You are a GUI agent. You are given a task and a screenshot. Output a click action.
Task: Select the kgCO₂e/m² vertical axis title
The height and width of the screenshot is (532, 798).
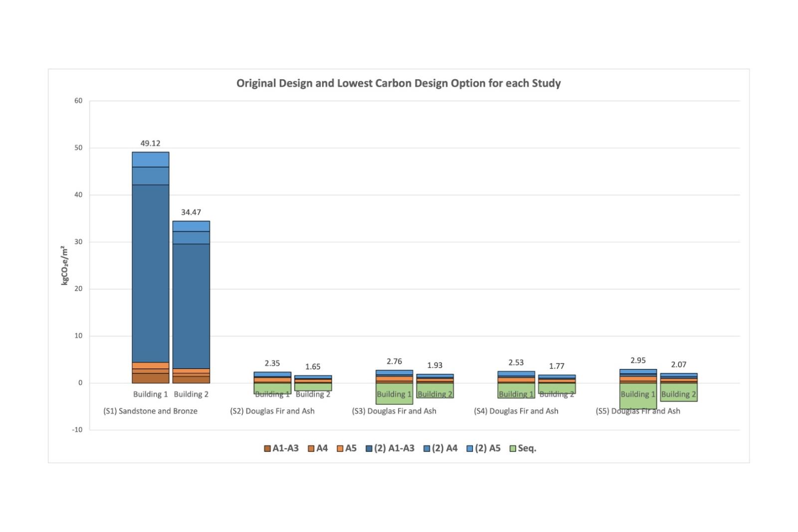(x=64, y=265)
